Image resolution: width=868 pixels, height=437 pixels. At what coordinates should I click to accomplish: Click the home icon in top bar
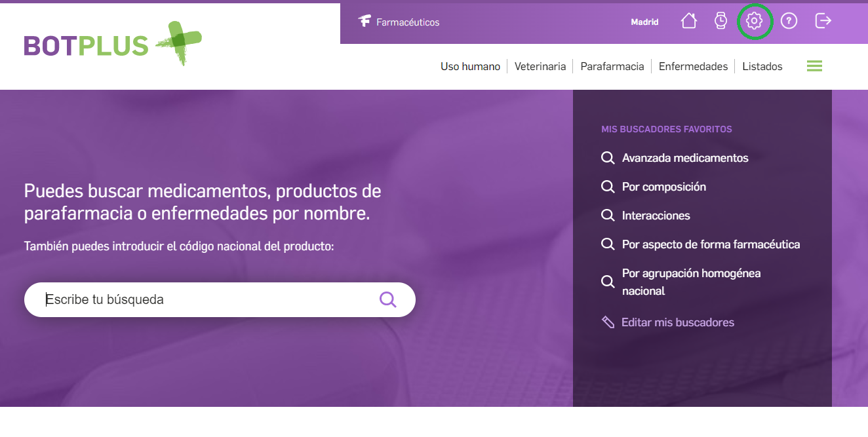click(688, 21)
